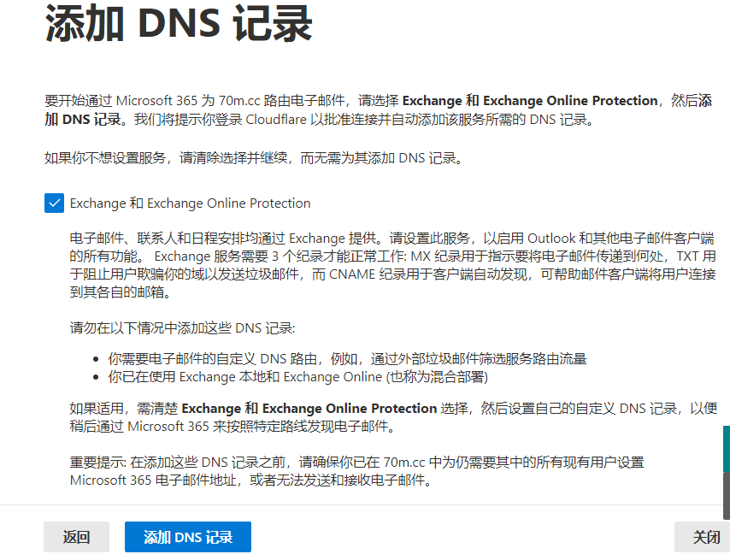Click the 如果你不想设置服务 instruction line
730x560 pixels.
(253, 157)
